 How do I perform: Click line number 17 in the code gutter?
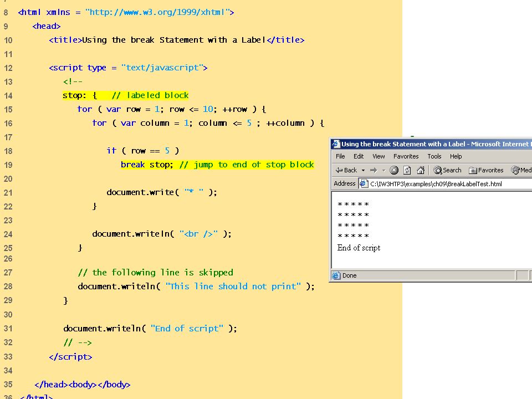click(8, 137)
